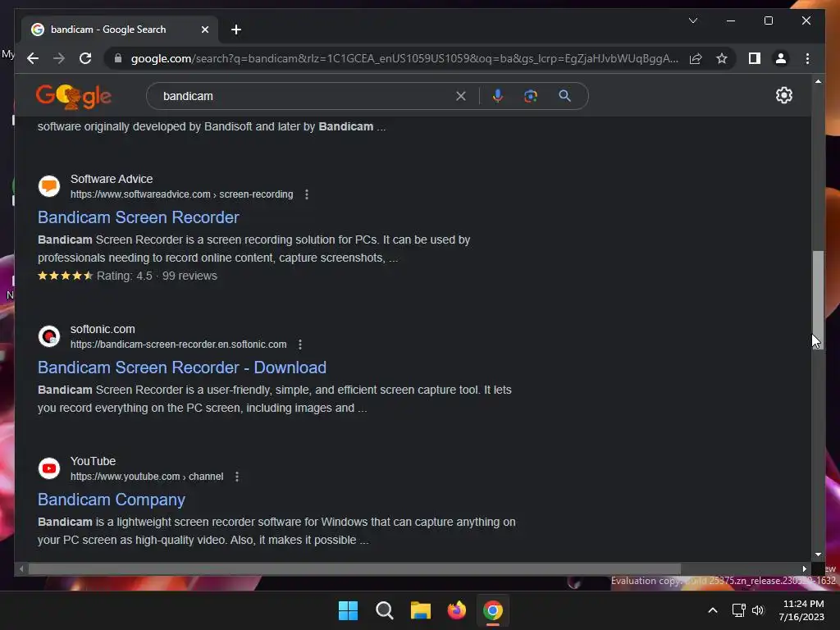Click the Software Advice site name
Viewport: 840px width, 630px height.
[x=112, y=179]
